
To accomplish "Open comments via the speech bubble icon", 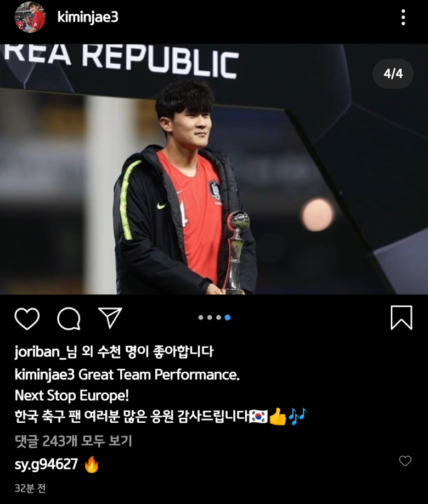I will [x=69, y=318].
